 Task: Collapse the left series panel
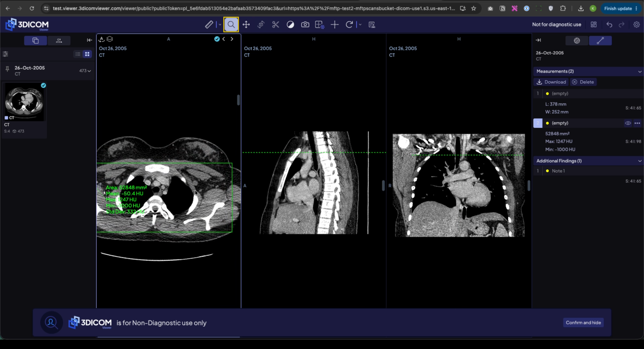pos(89,40)
